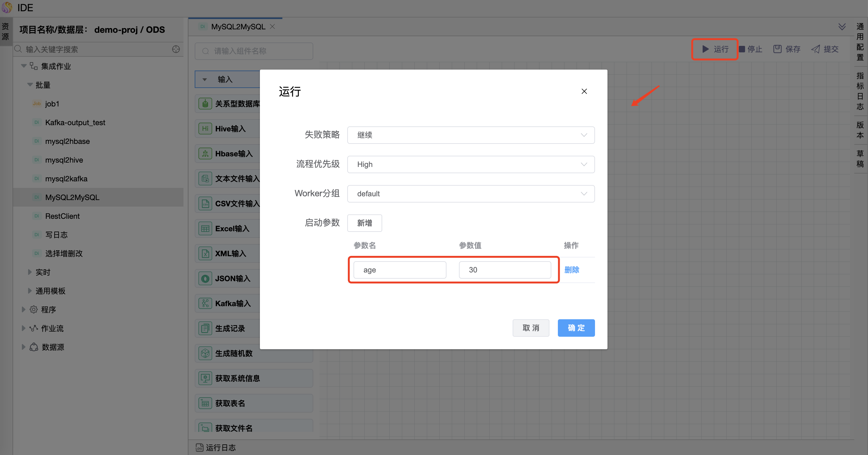Open the Worker group default dropdown

tap(471, 193)
